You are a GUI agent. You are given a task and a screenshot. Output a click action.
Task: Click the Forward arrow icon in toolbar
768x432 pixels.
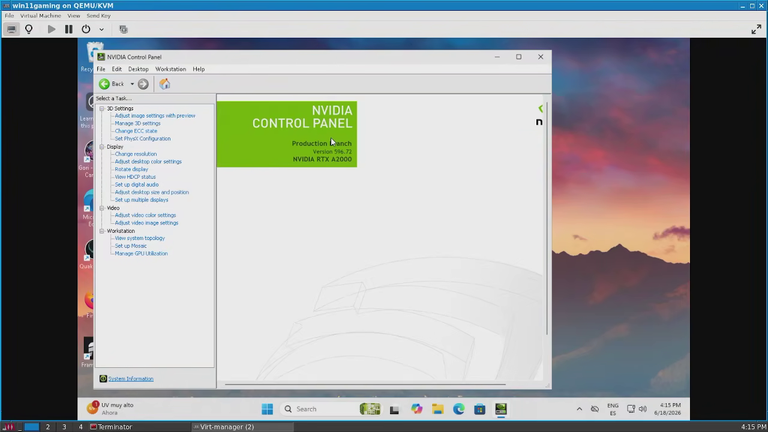point(143,84)
